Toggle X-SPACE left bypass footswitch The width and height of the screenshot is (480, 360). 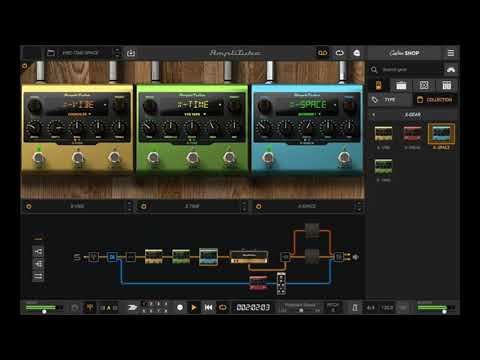point(269,158)
